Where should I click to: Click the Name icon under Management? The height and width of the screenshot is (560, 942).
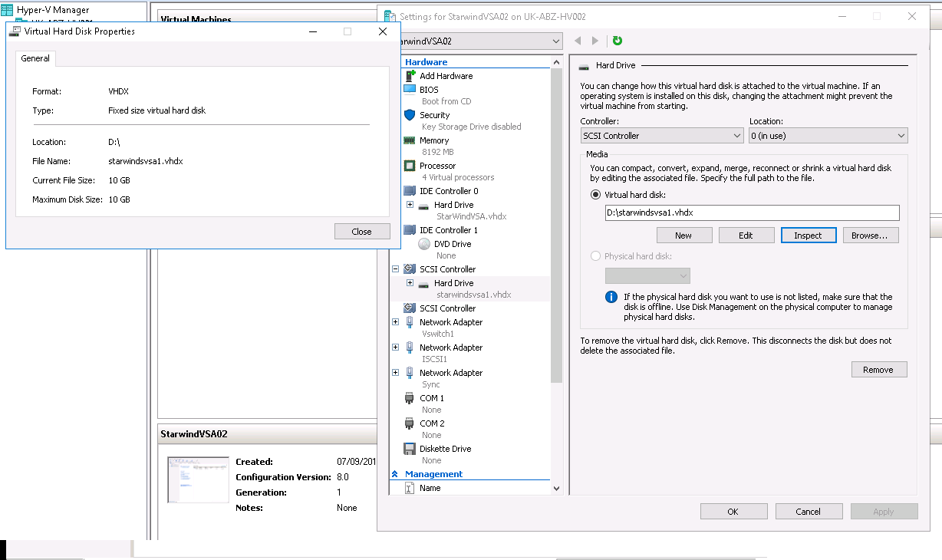410,488
